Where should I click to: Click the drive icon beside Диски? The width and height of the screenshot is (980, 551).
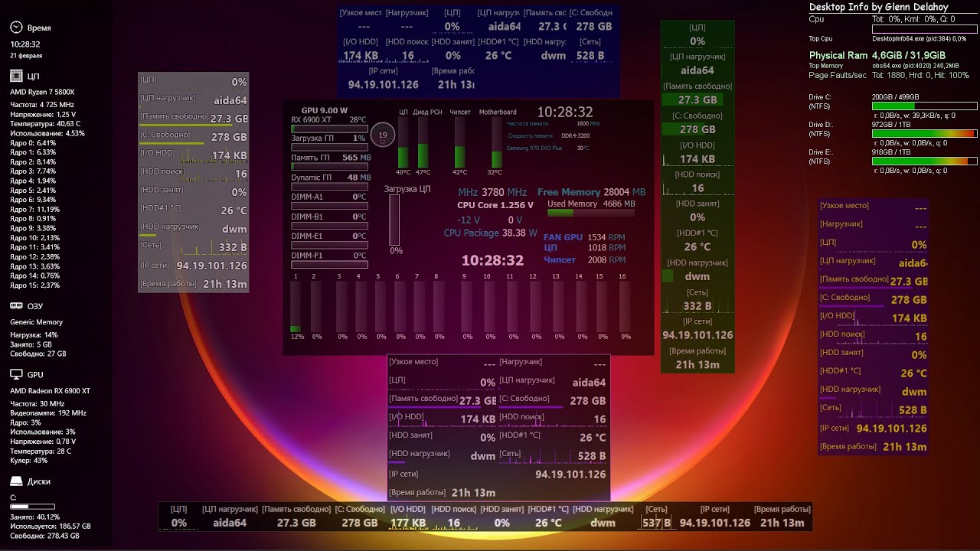coord(16,481)
